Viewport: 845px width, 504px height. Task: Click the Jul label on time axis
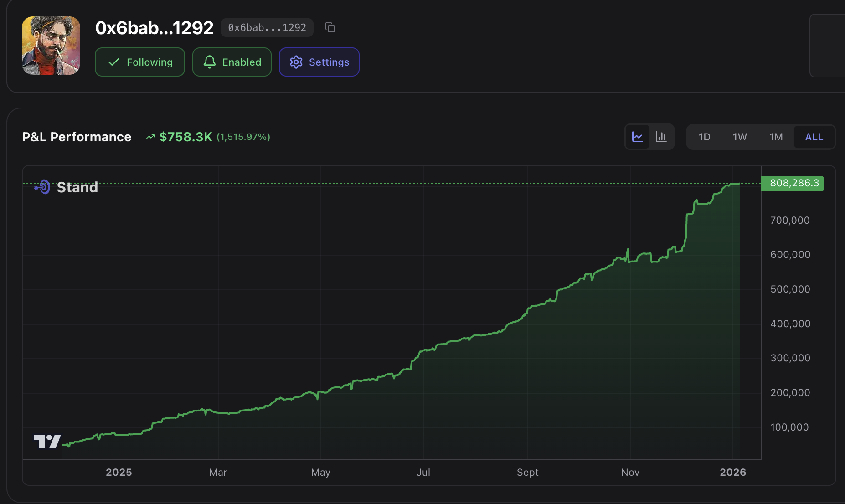pos(423,473)
